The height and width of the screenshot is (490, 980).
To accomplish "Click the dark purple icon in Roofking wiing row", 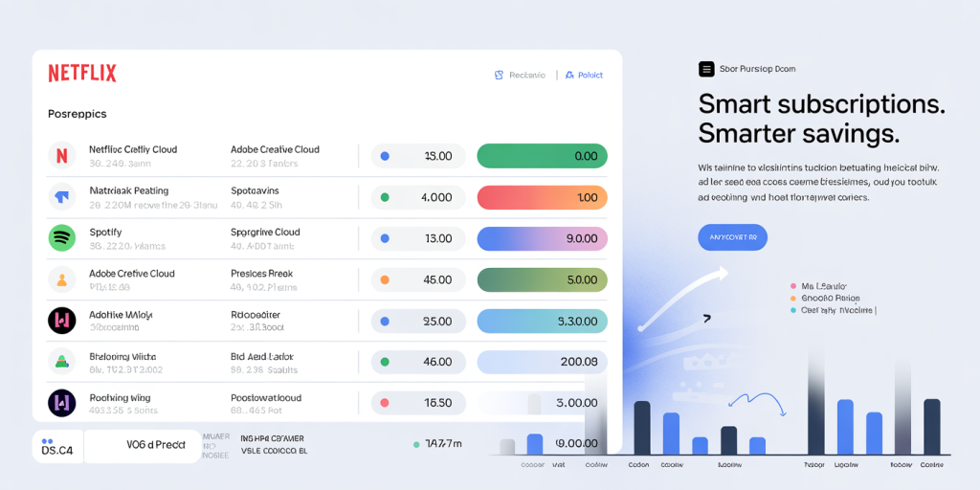I will [x=62, y=403].
